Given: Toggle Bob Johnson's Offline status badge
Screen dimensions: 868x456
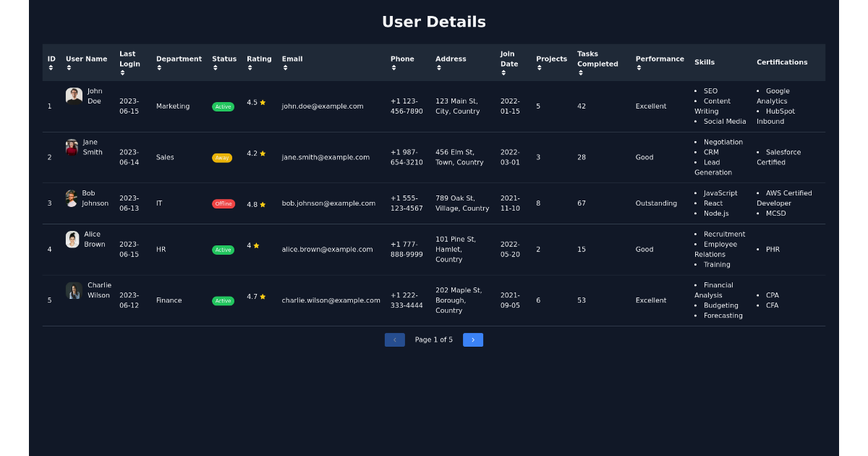Looking at the screenshot, I should pyautogui.click(x=223, y=203).
